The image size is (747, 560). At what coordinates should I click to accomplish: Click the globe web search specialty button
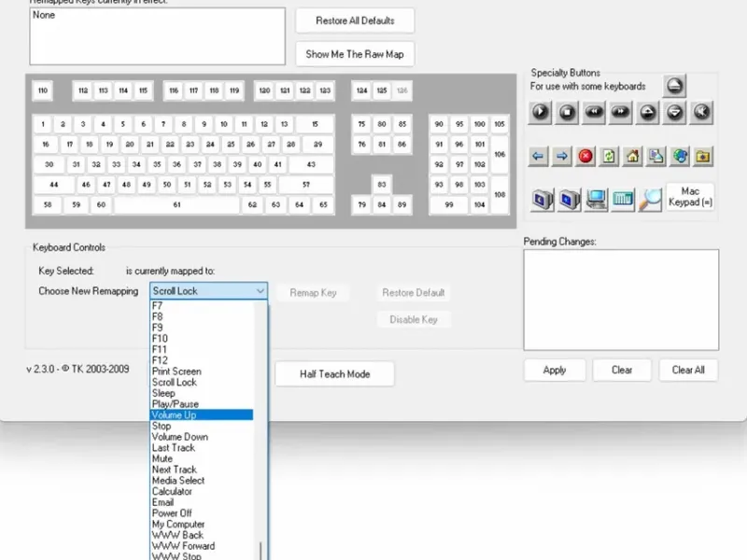[680, 156]
